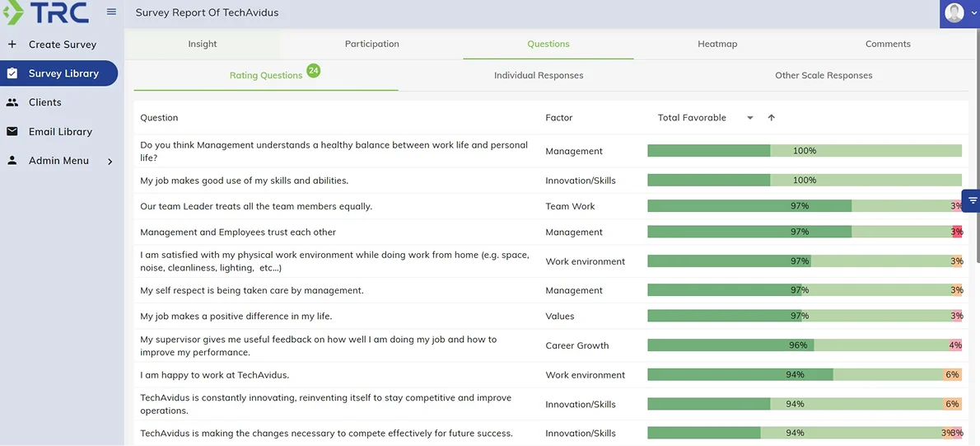Image resolution: width=980 pixels, height=446 pixels.
Task: Expand the Admin Menu chevron
Action: [x=110, y=162]
